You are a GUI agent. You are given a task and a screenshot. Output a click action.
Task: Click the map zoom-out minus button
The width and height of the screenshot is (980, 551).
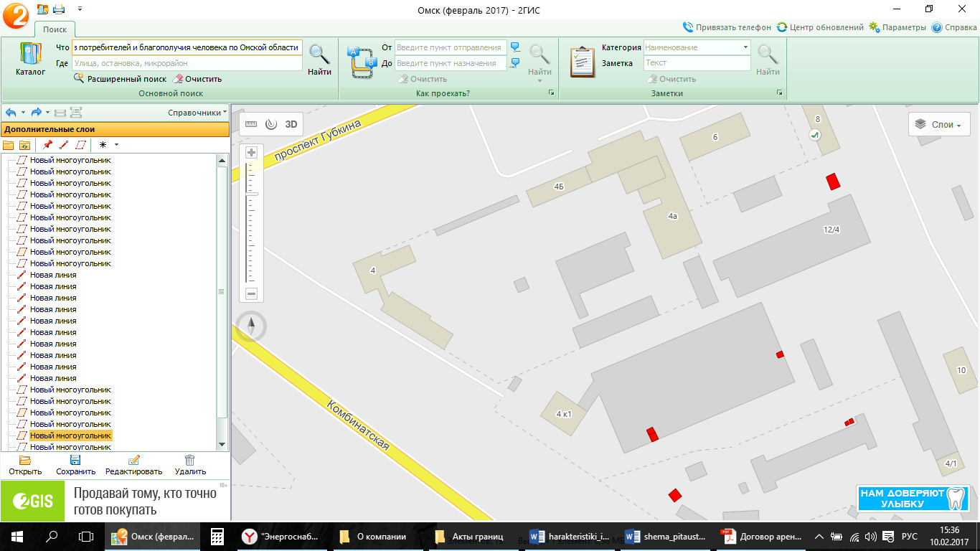(x=251, y=293)
